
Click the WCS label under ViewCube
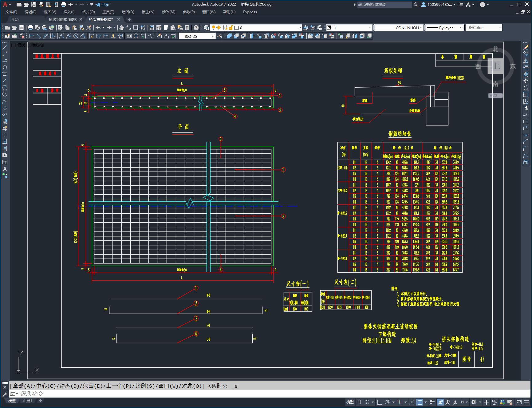pyautogui.click(x=495, y=95)
